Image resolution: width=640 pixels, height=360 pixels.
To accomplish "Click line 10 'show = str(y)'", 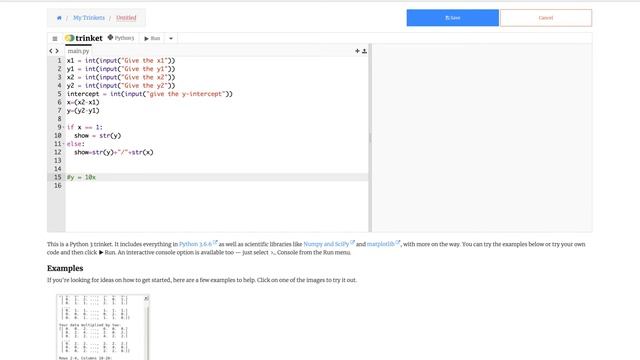I will tap(98, 136).
